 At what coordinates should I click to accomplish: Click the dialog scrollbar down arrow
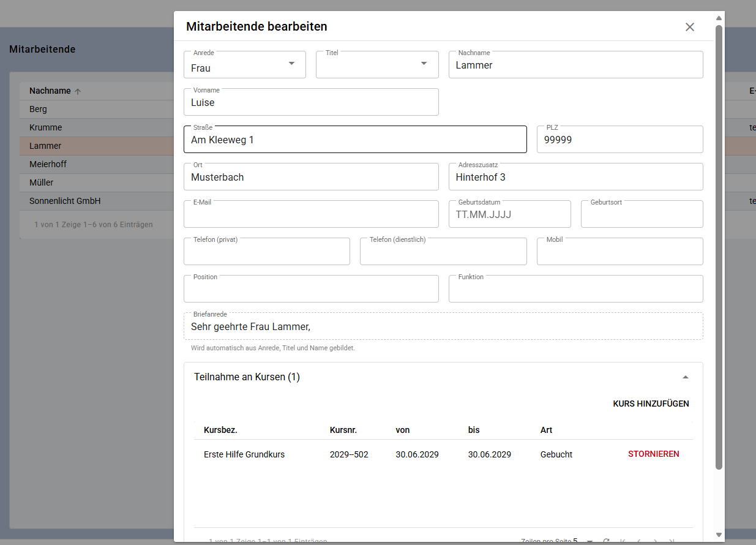719,536
